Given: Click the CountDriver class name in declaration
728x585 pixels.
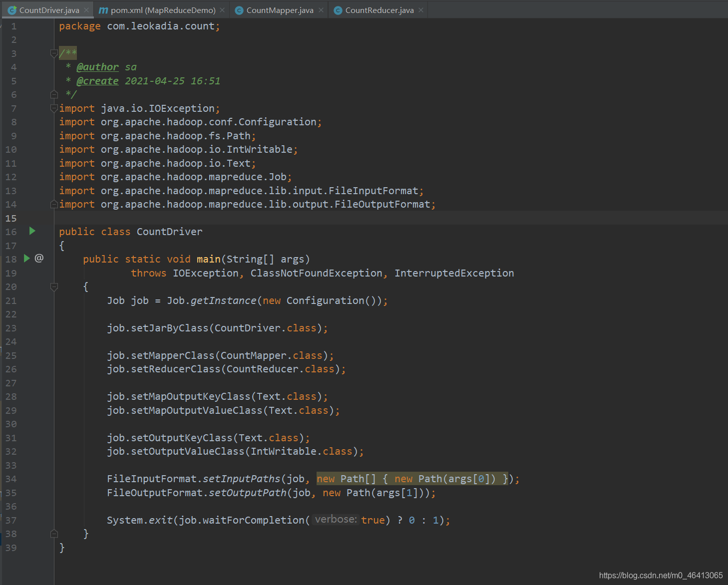Looking at the screenshot, I should pos(170,232).
